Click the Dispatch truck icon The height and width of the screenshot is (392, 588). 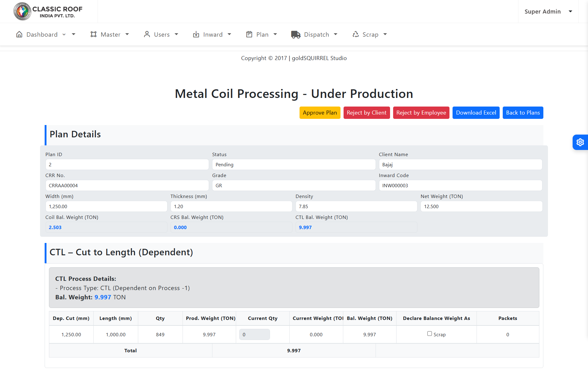[x=296, y=34]
